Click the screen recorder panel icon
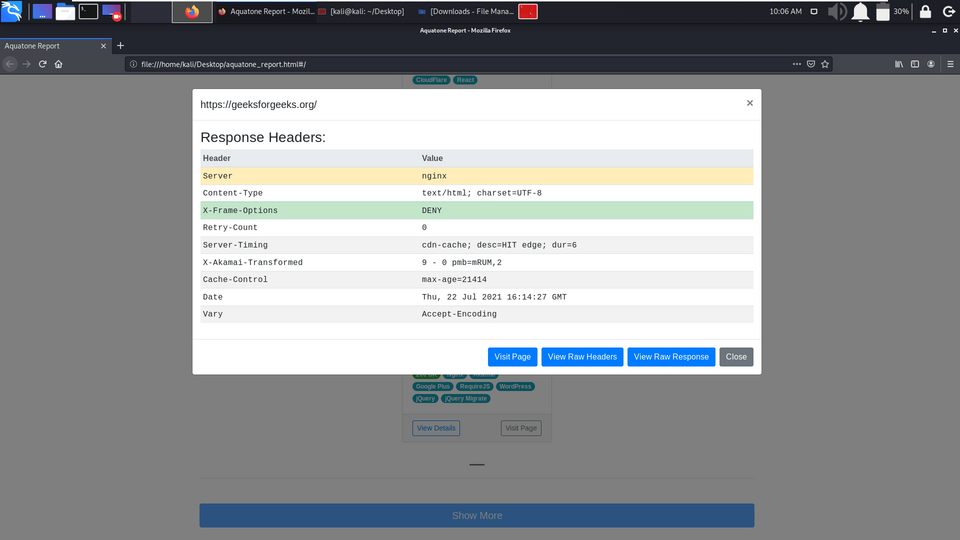960x540 pixels. click(111, 11)
